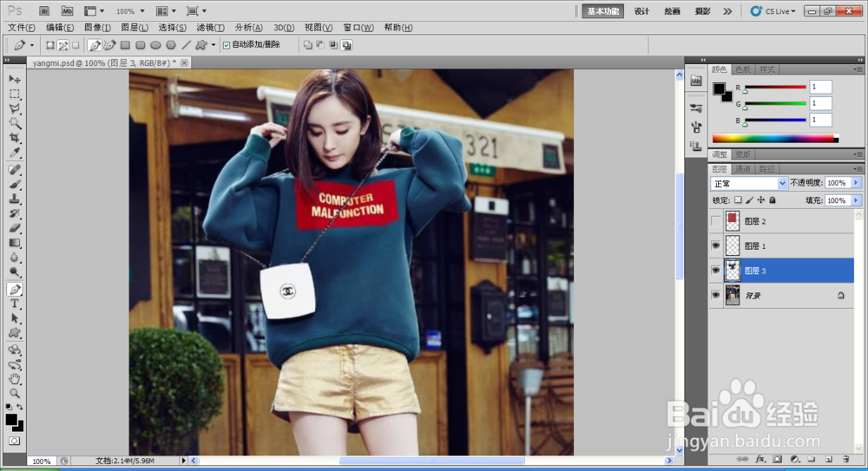Viewport: 868px width, 471px height.
Task: Click the 基本功能 workspace button
Action: click(x=603, y=11)
